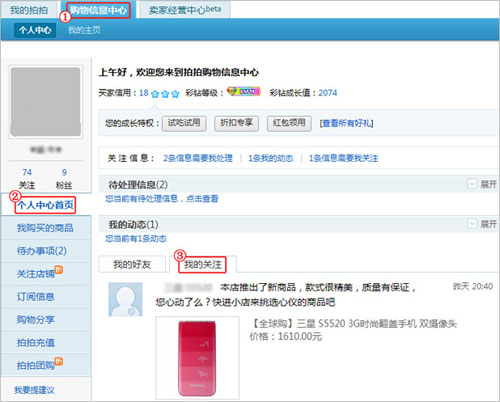The height and width of the screenshot is (402, 500).
Task: Switch to 我的好友 tab
Action: 132,264
